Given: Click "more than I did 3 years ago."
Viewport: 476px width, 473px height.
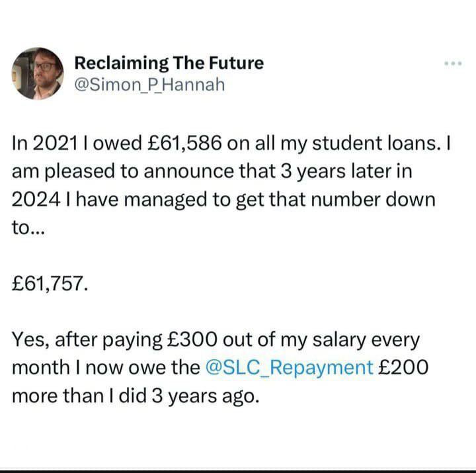Looking at the screenshot, I should pos(136,396).
